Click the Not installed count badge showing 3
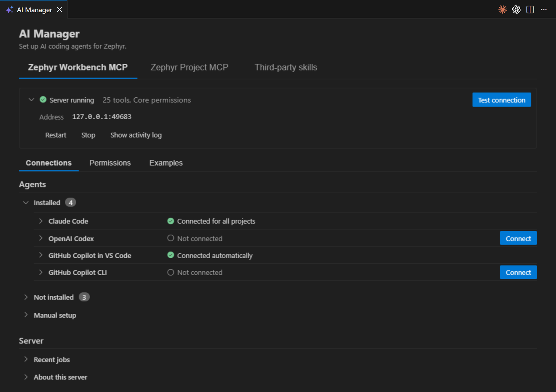Viewport: 556px width, 392px height. tap(84, 297)
